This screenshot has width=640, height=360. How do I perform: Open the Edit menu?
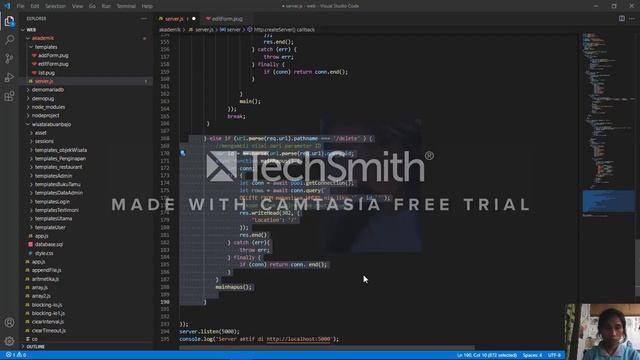click(x=35, y=6)
